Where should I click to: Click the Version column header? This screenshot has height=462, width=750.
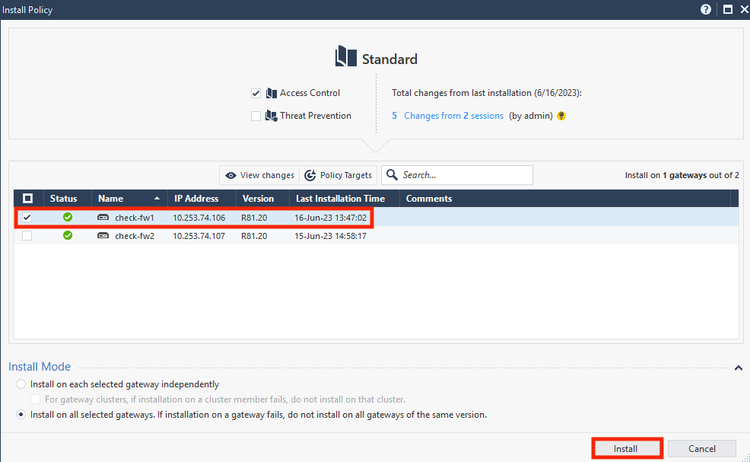point(262,198)
